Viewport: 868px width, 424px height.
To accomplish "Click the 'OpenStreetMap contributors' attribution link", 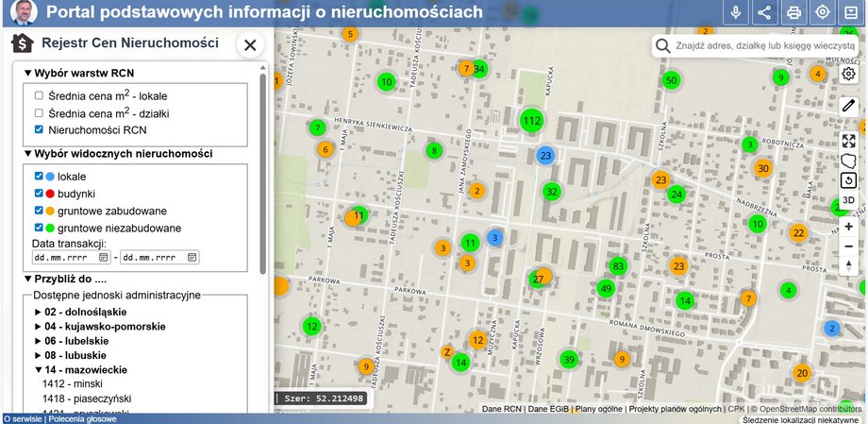I will [x=811, y=409].
